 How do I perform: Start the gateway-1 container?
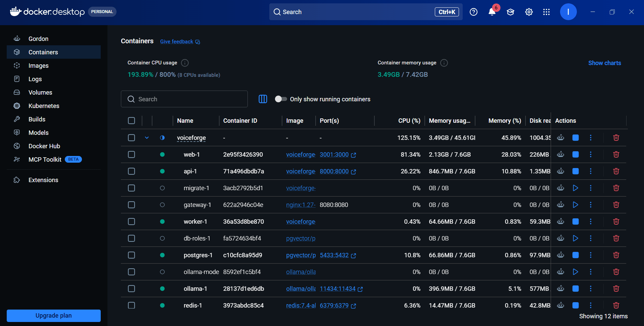pos(576,205)
